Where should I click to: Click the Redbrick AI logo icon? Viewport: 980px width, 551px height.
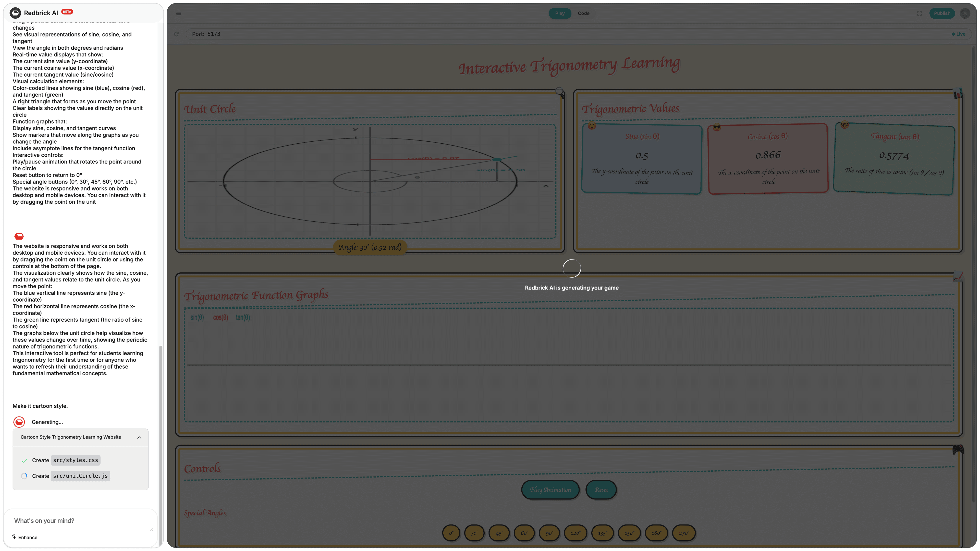(x=15, y=13)
